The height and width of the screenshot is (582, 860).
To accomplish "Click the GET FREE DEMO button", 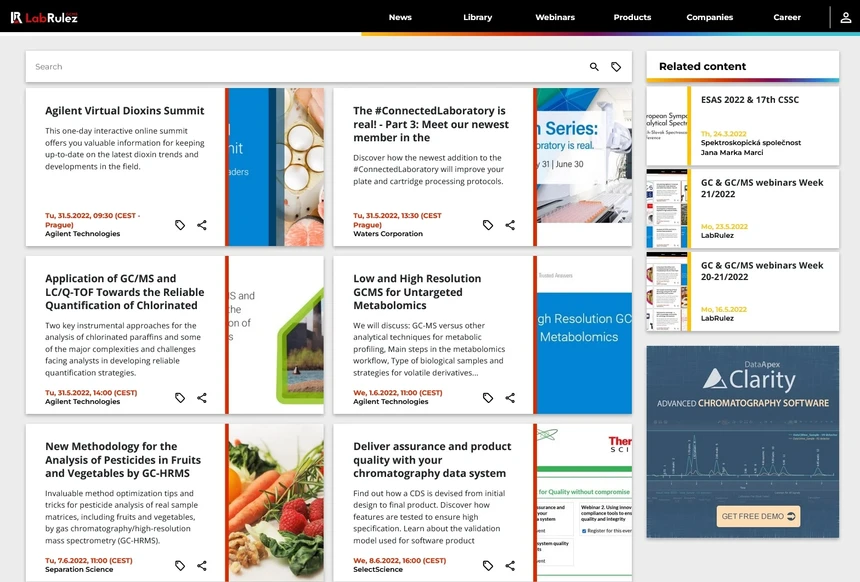I will pos(758,516).
